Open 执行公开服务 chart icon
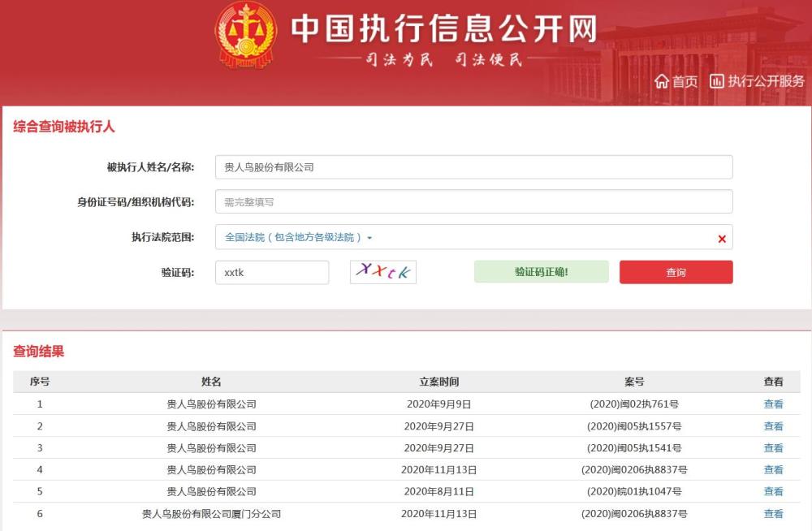812x531 pixels. click(x=717, y=81)
